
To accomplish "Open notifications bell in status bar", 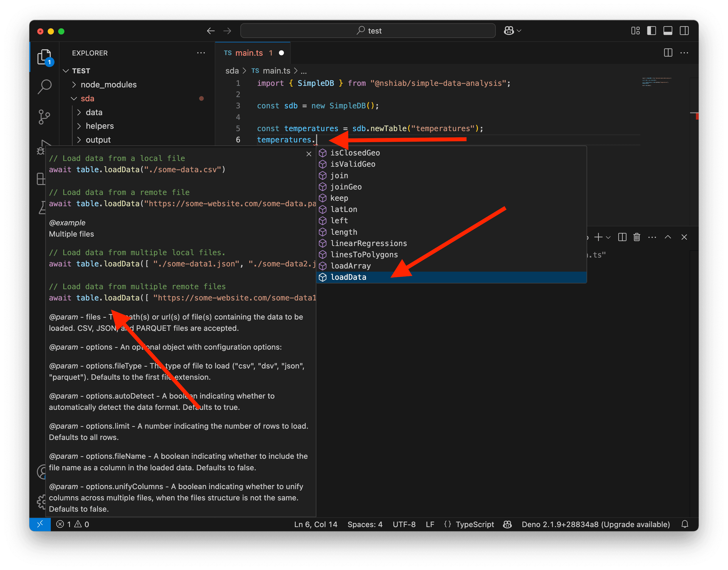I will 685,524.
